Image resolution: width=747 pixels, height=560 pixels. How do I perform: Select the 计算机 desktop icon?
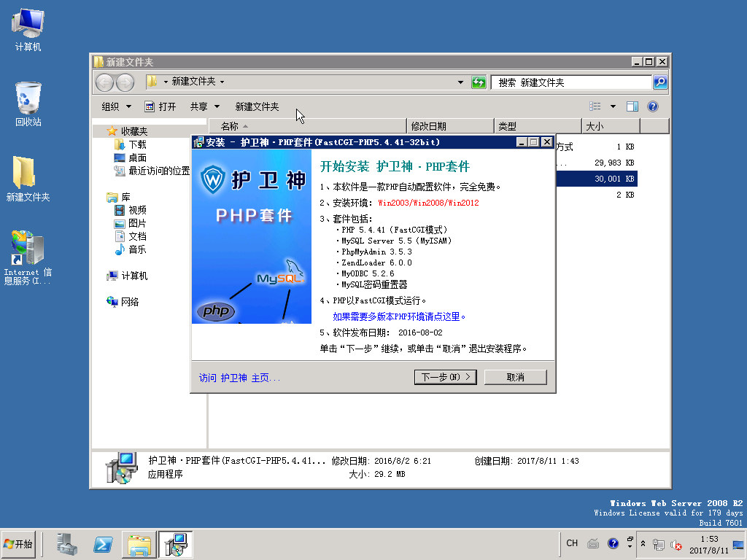point(28,29)
